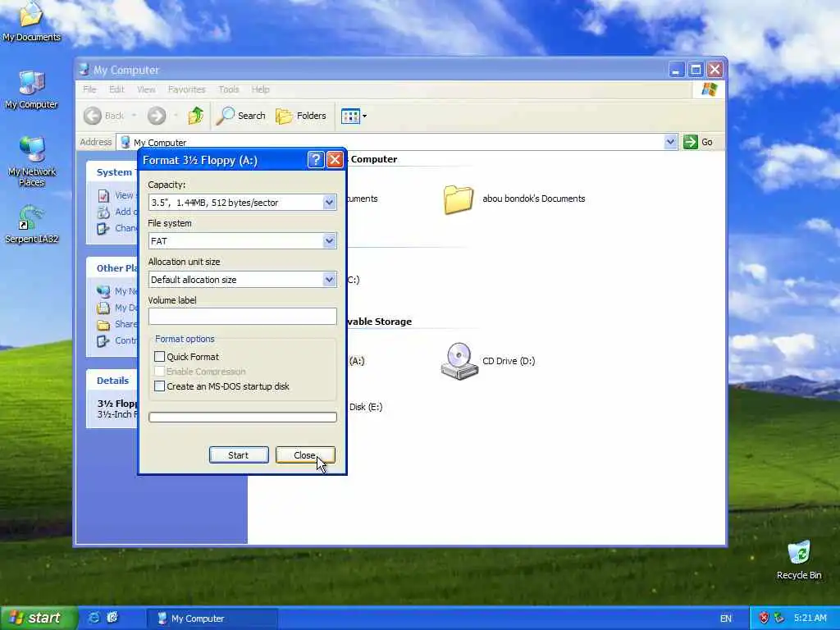
Task: Click the format progress bar
Action: [243, 418]
